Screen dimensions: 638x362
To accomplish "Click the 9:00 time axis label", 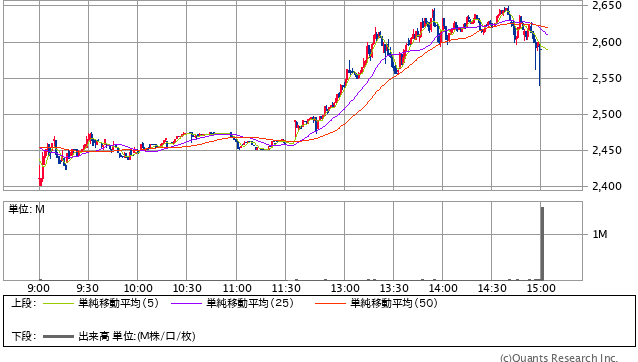I will pos(39,288).
